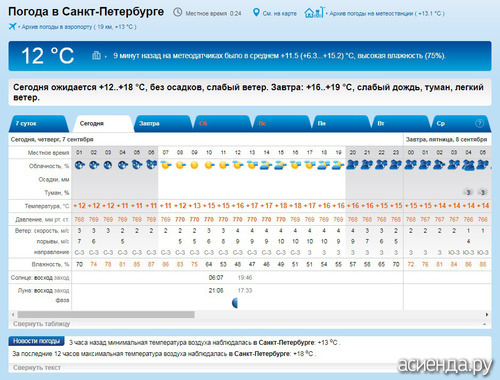500x380 pixels.
Task: Click the 'Температура, °C' row label
Action: 47,206
